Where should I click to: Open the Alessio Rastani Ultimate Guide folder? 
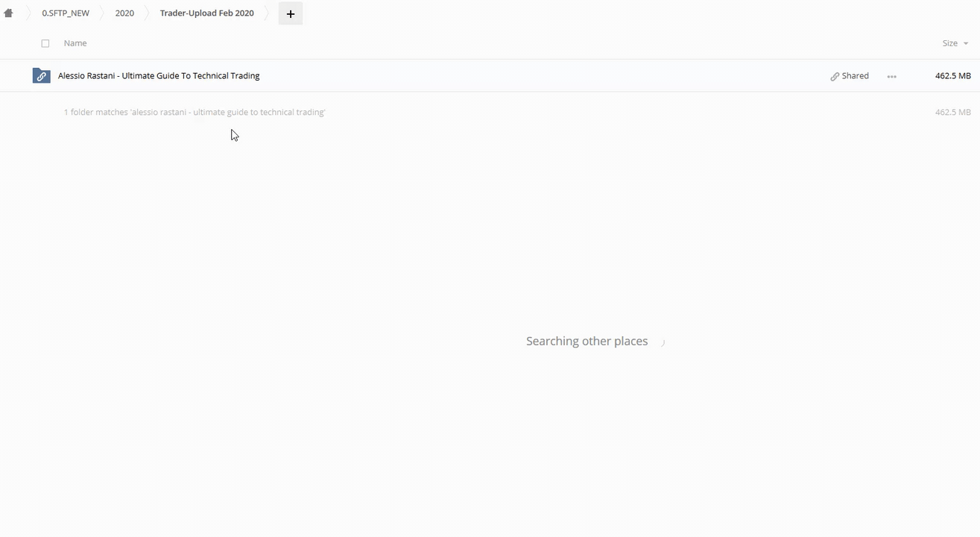coord(159,76)
